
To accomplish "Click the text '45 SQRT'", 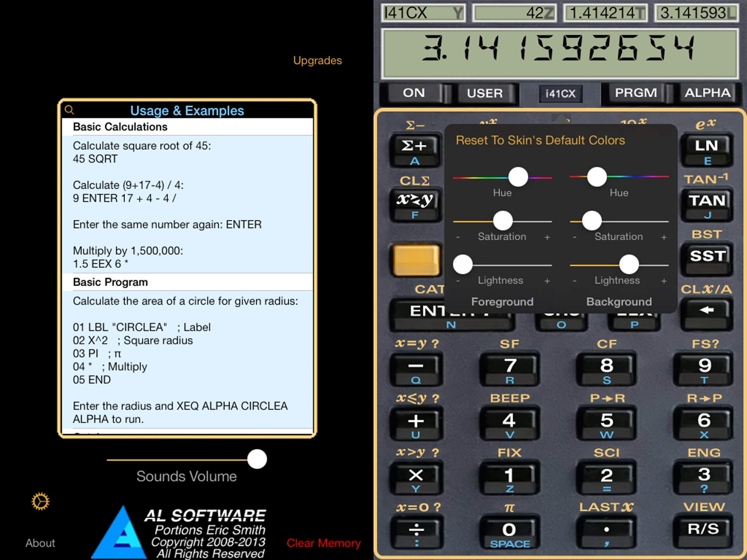I will pyautogui.click(x=95, y=159).
